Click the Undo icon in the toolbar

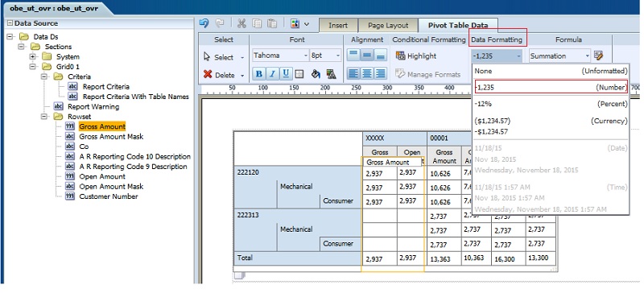(204, 23)
